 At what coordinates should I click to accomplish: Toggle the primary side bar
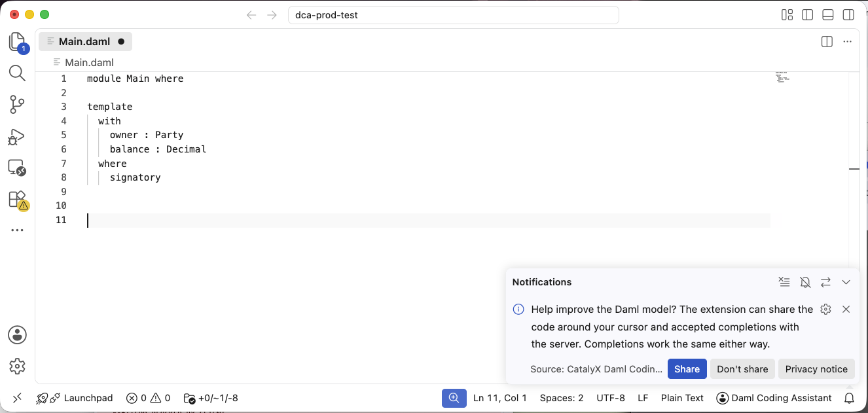point(808,15)
